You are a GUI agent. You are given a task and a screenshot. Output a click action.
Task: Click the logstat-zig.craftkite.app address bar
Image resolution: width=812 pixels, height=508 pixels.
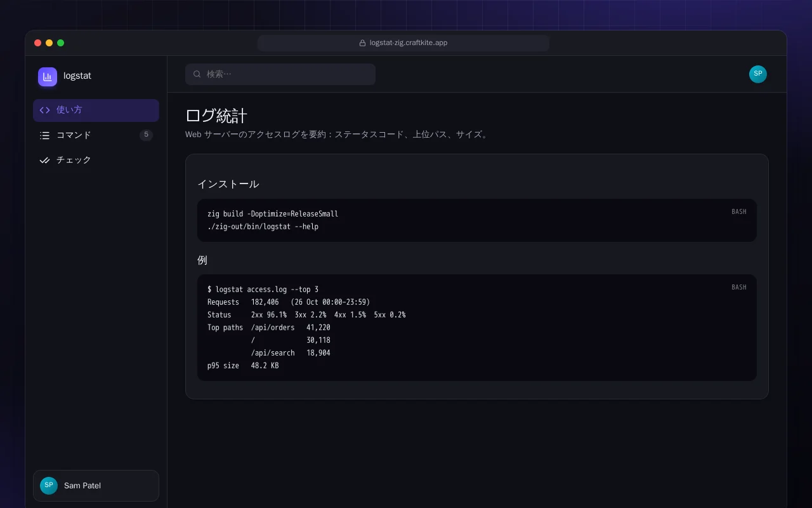[x=403, y=43]
